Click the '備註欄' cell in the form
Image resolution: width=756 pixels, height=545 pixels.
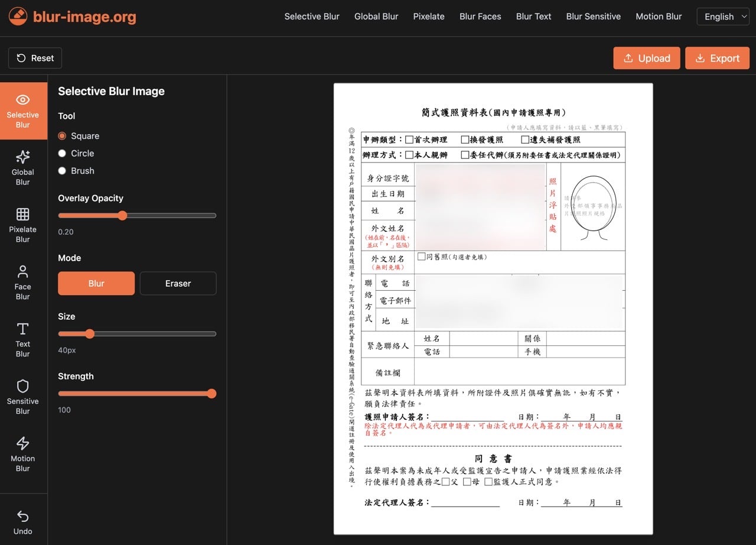(x=388, y=372)
